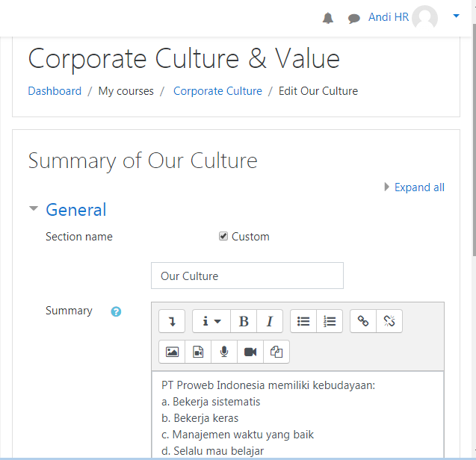476x460 pixels.
Task: Insert an unordered bullet list
Action: pos(303,321)
